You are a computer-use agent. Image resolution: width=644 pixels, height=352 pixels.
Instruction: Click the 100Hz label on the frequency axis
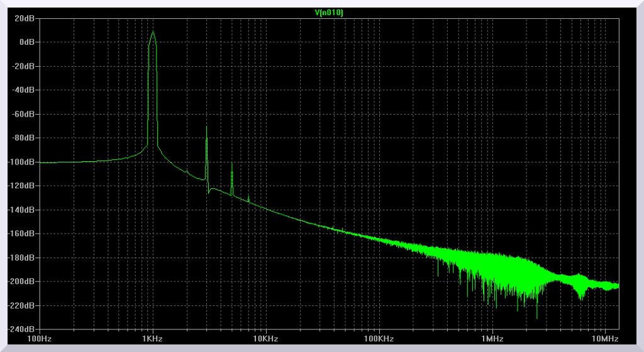point(39,339)
